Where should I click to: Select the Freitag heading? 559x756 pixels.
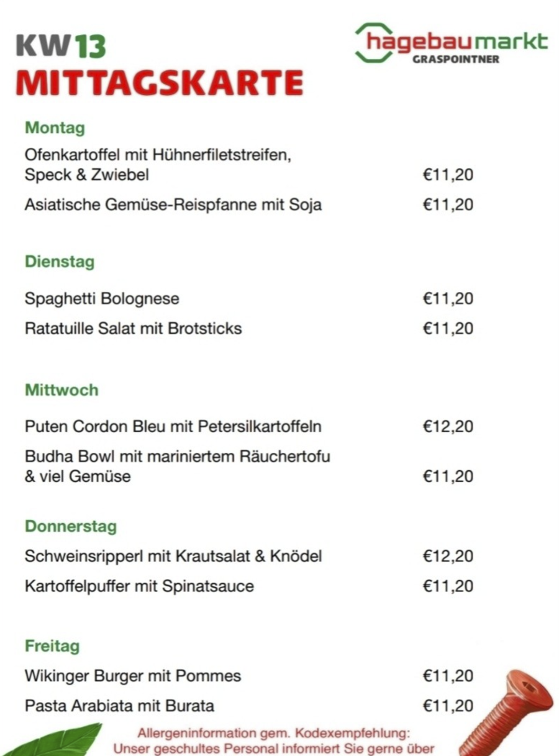(52, 646)
